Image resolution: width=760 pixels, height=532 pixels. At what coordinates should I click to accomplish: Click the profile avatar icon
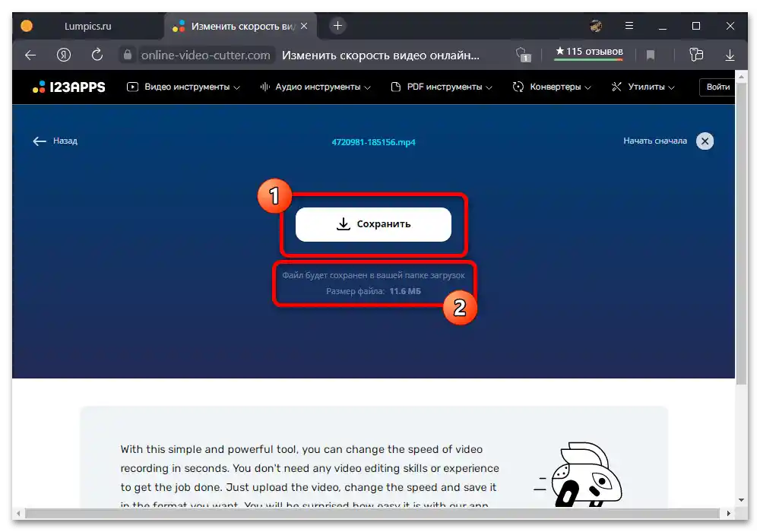(x=596, y=26)
